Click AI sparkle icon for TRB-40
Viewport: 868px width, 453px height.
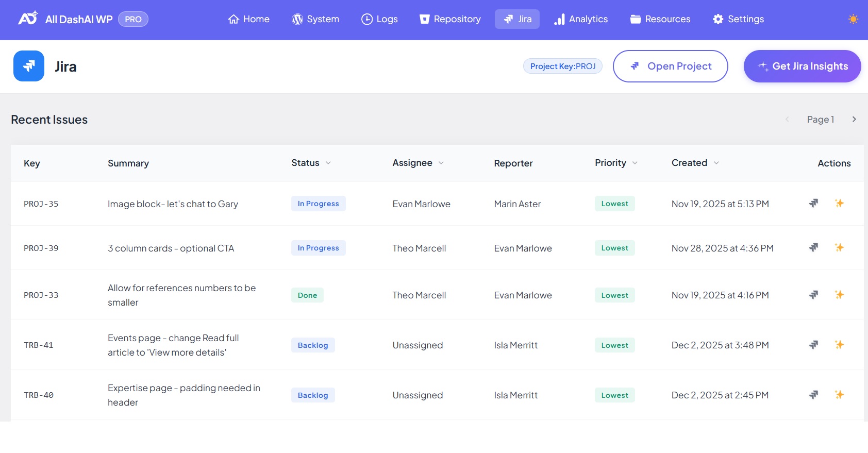pyautogui.click(x=839, y=395)
